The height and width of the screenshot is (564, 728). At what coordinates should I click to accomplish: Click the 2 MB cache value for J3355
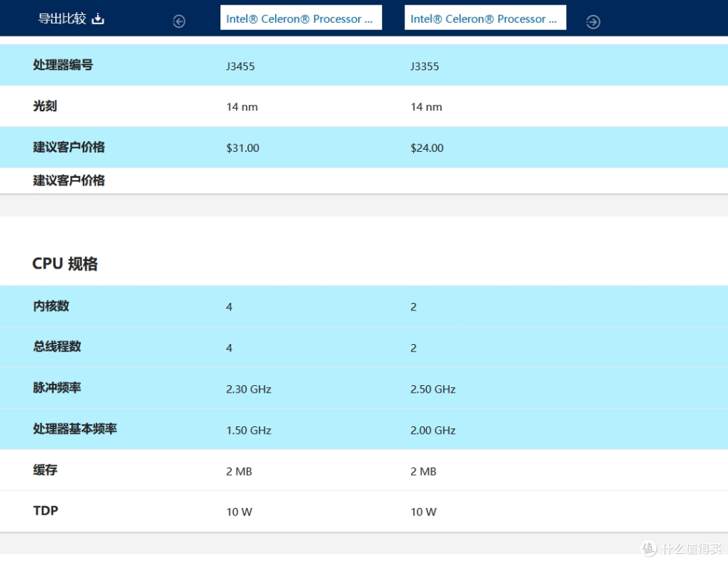423,472
